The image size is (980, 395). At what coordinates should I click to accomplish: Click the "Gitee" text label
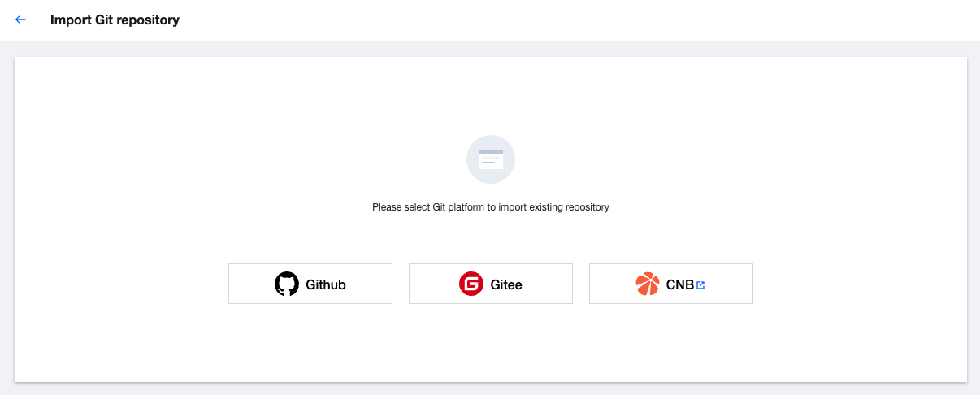pos(506,284)
